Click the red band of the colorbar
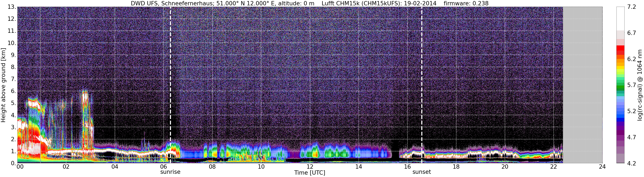The width and height of the screenshot is (644, 177). pos(620,50)
